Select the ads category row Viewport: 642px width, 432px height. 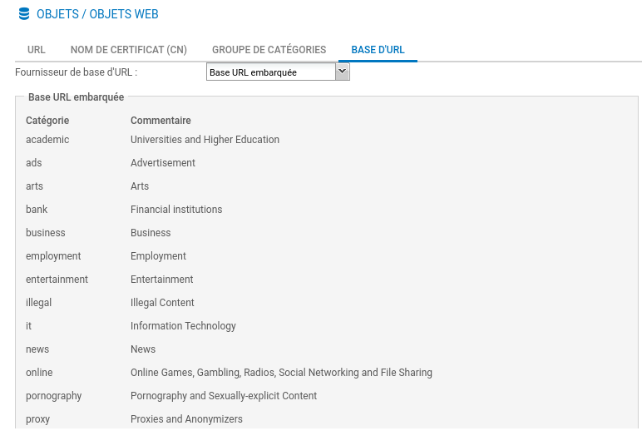click(x=34, y=163)
